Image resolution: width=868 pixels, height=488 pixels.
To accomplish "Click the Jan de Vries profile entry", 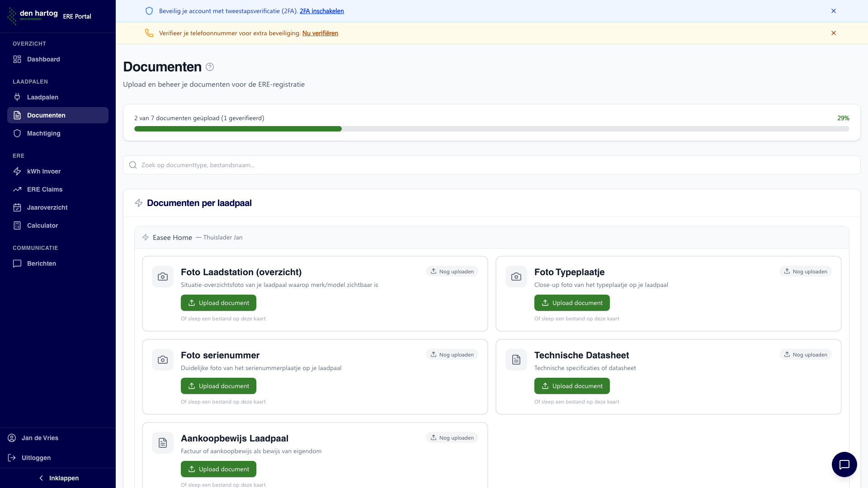I will (58, 438).
